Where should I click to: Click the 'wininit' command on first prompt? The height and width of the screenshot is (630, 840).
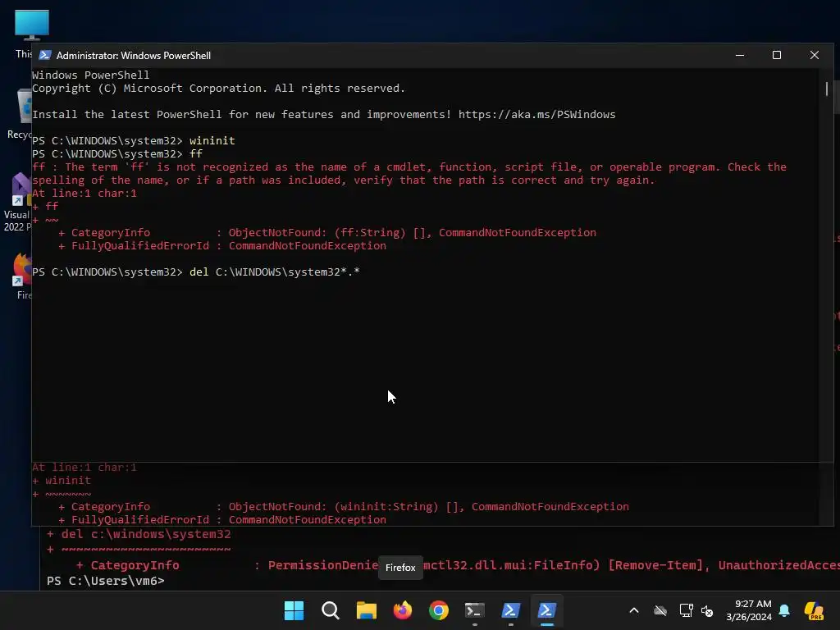click(212, 141)
